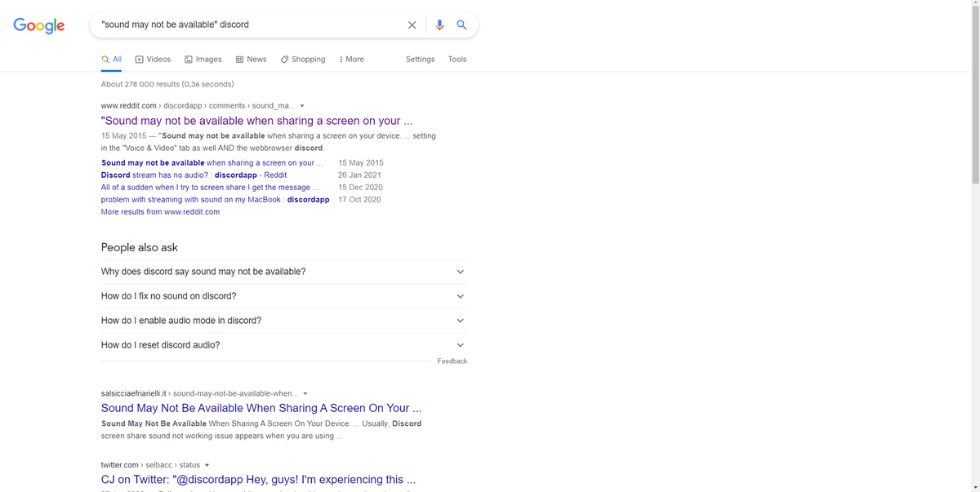
Task: Switch to the News tab
Action: click(251, 60)
